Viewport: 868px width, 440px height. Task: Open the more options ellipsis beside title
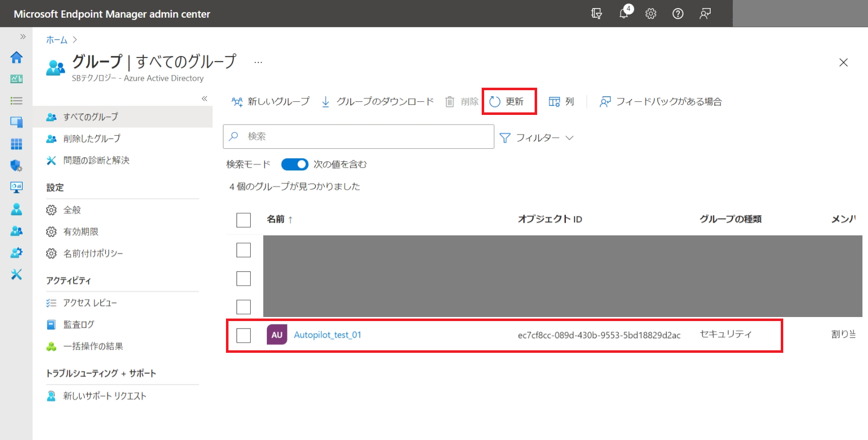point(258,62)
